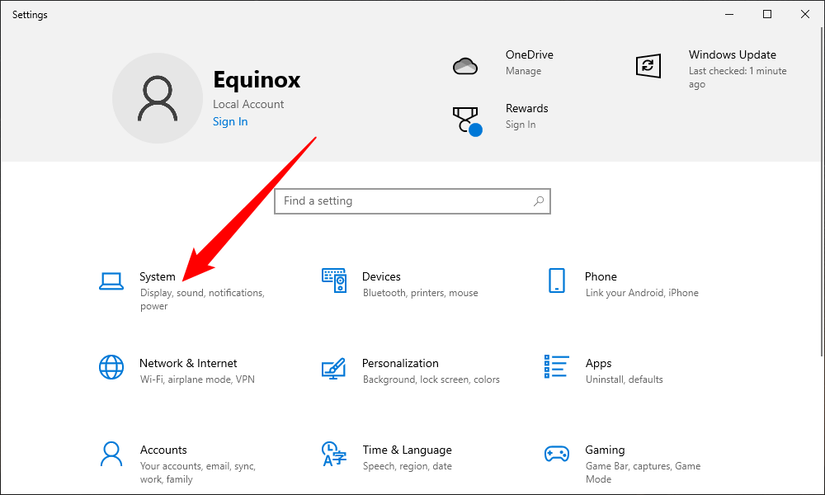Screen dimensions: 825x495
Task: Open the Personalization label
Action: [400, 363]
